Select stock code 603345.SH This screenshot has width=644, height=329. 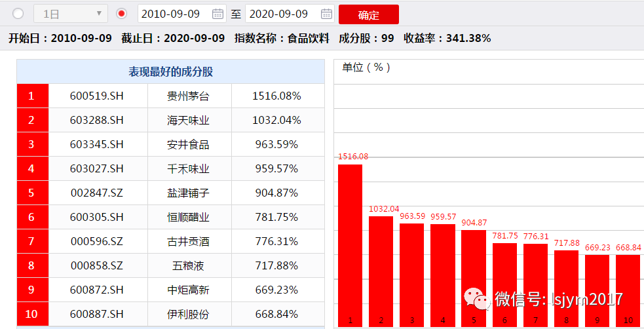(x=96, y=144)
